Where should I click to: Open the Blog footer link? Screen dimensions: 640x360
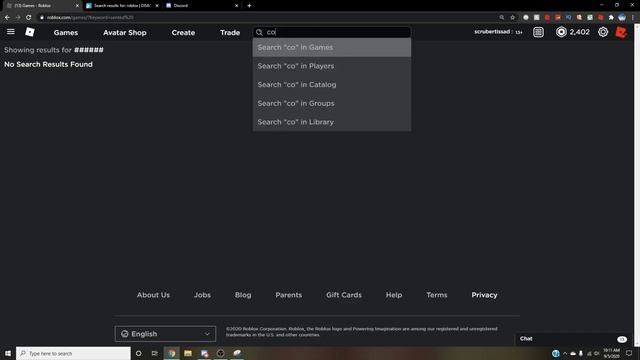tap(243, 295)
